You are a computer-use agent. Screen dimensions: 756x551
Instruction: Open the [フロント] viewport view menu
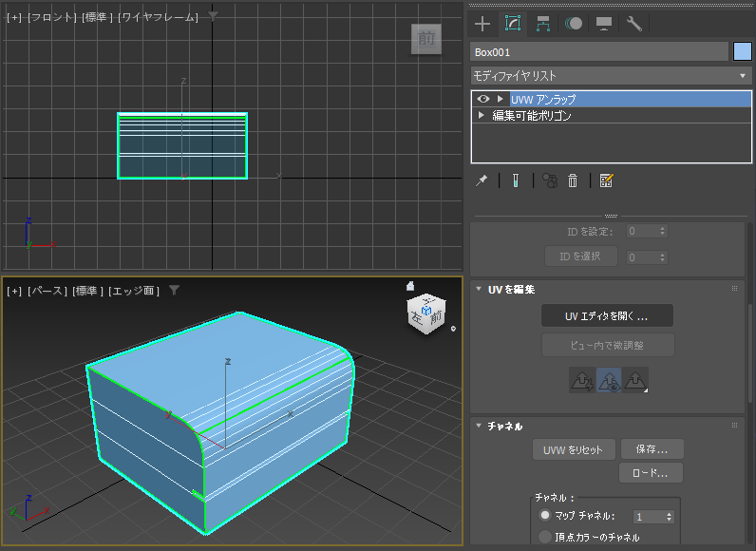click(52, 17)
